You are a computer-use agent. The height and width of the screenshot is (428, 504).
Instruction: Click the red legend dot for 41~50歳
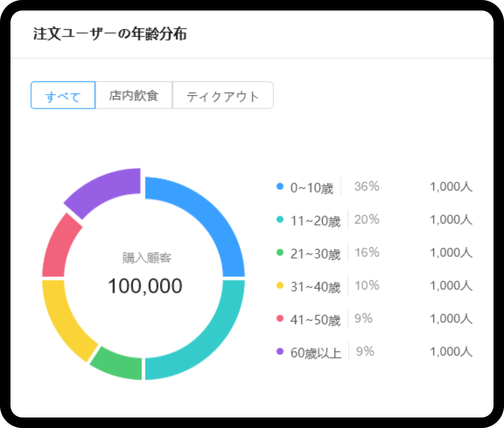[280, 319]
